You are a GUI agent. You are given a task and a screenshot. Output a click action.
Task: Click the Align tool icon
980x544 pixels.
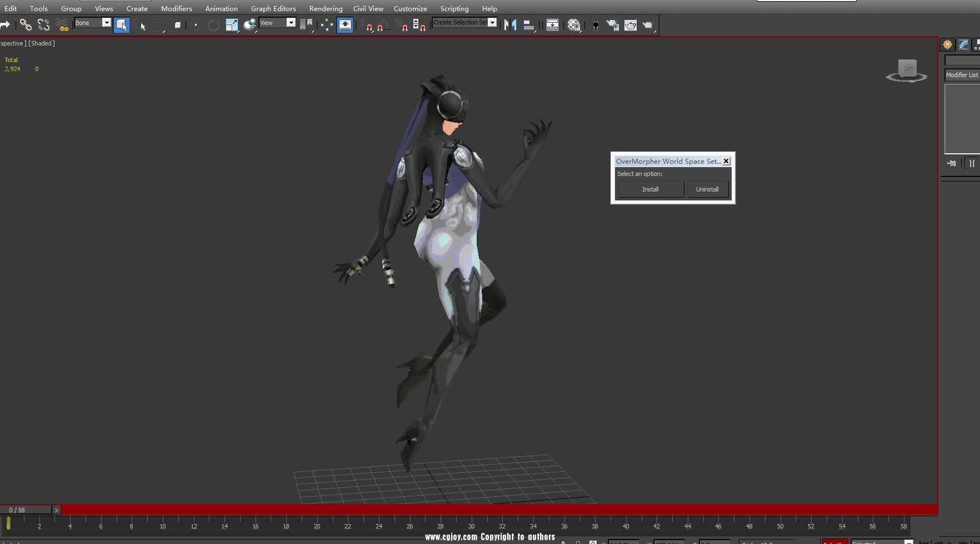529,25
